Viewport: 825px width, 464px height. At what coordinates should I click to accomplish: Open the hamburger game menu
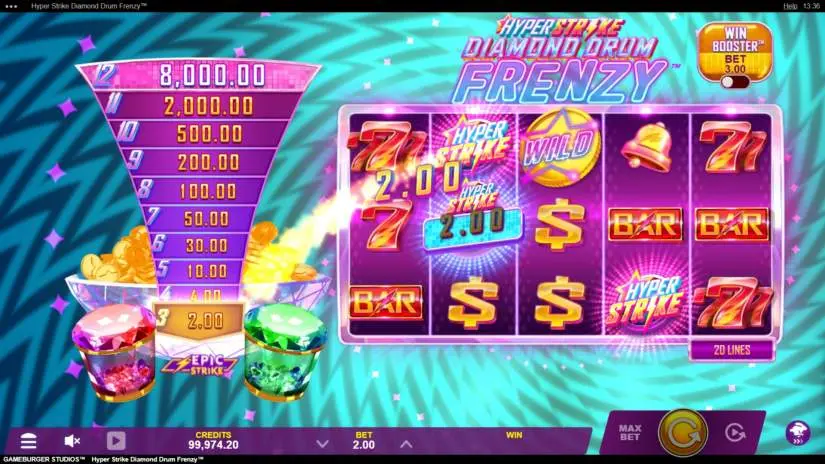pyautogui.click(x=28, y=441)
